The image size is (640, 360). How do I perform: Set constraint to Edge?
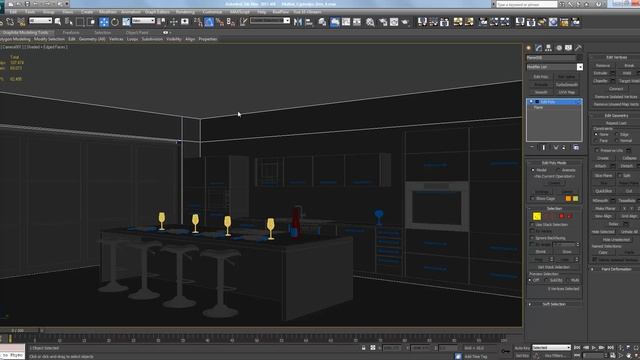617,134
